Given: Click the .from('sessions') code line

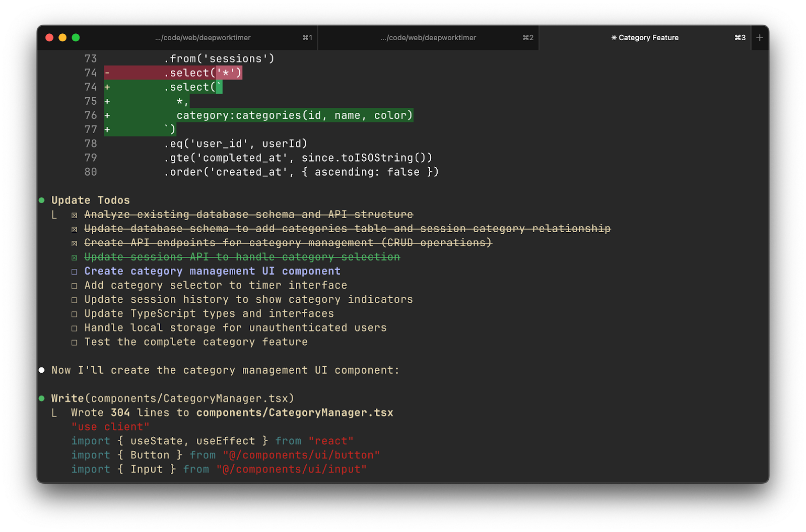Looking at the screenshot, I should tap(219, 59).
